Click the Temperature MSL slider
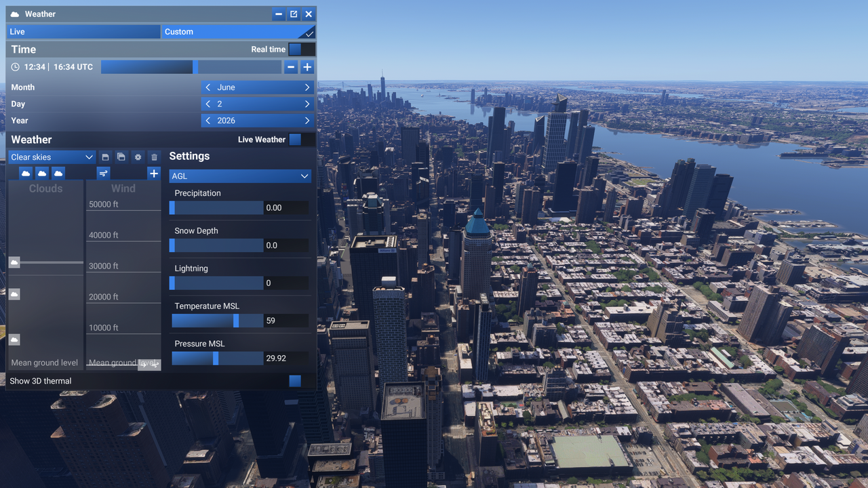 [x=216, y=321]
